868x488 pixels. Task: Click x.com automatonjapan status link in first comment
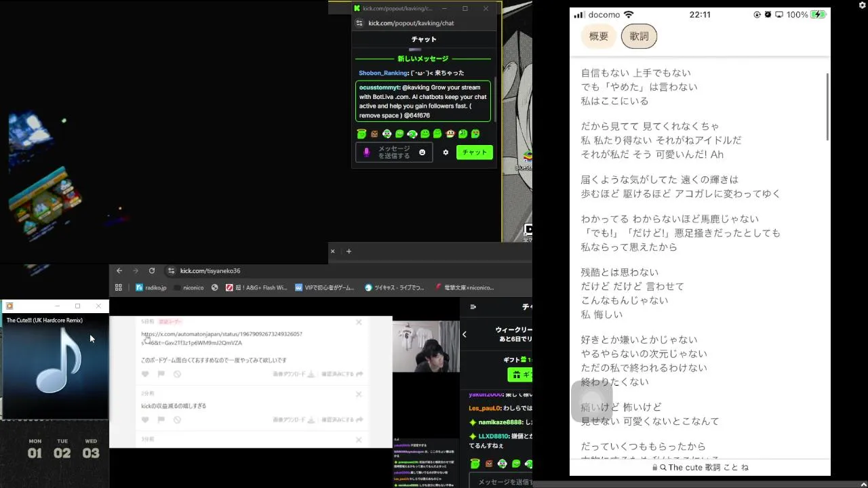222,338
